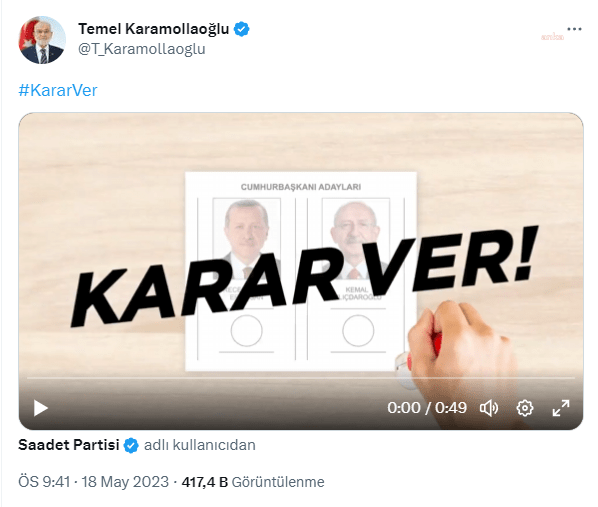Open the @T_Karamollaoglu handle

[x=141, y=49]
